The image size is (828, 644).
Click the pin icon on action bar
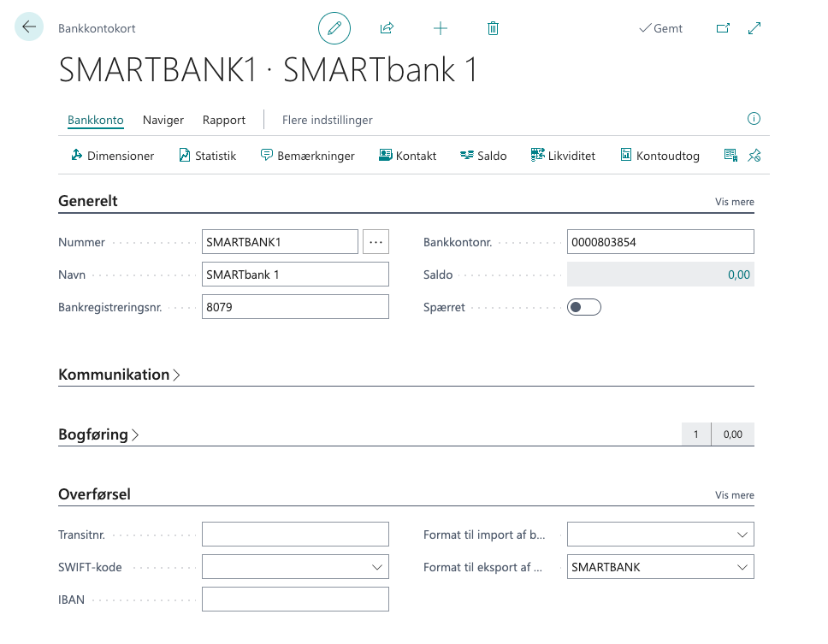tap(754, 156)
